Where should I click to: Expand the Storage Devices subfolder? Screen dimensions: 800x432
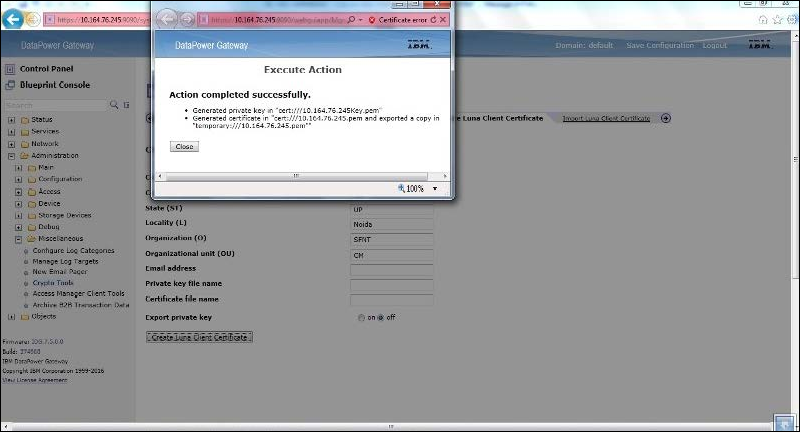18,216
